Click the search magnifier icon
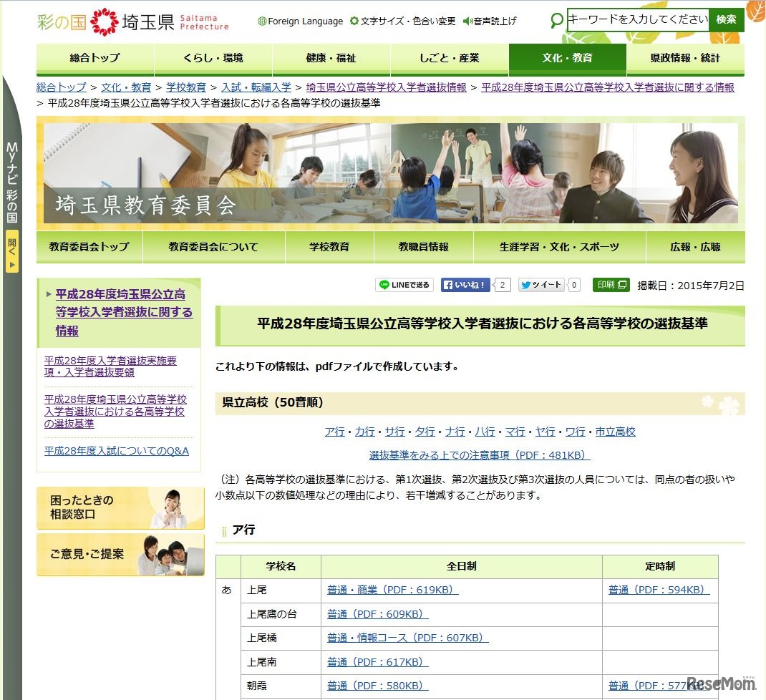 click(x=557, y=21)
